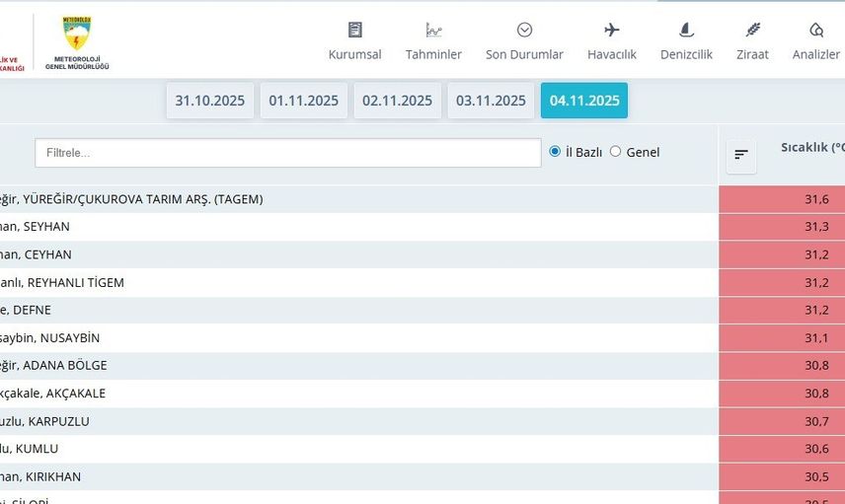
Task: Choose the 02.11.2025 date button
Action: coord(397,101)
